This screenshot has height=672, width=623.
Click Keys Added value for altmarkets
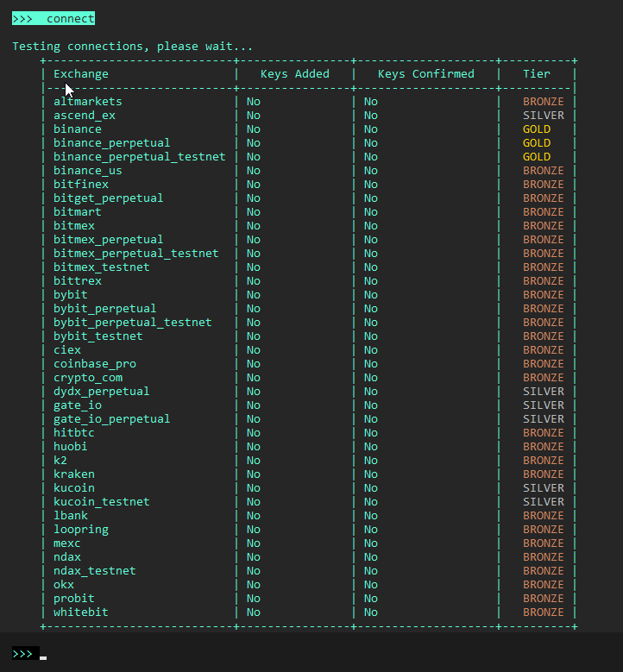[x=253, y=102]
